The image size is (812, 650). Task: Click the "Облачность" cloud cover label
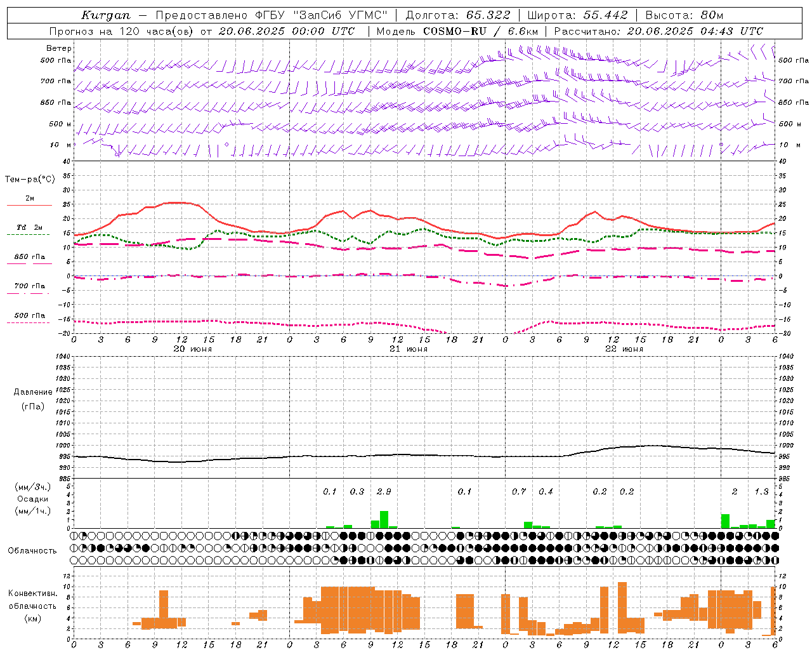point(32,550)
